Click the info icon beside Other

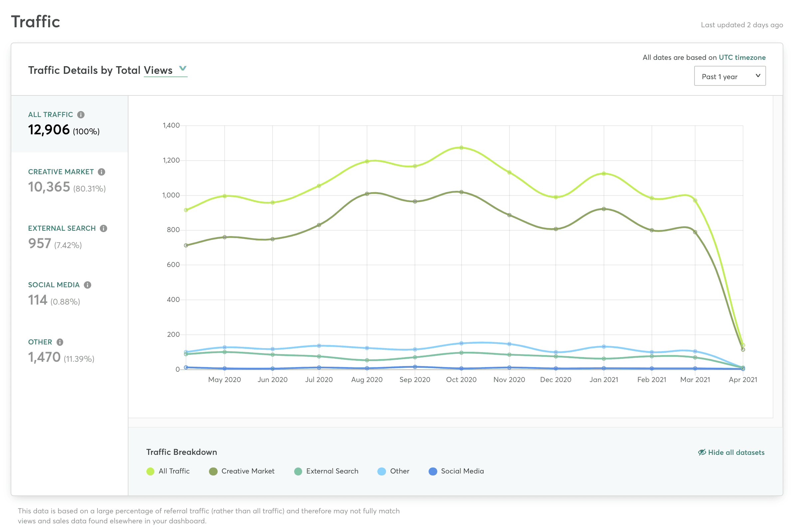click(60, 342)
